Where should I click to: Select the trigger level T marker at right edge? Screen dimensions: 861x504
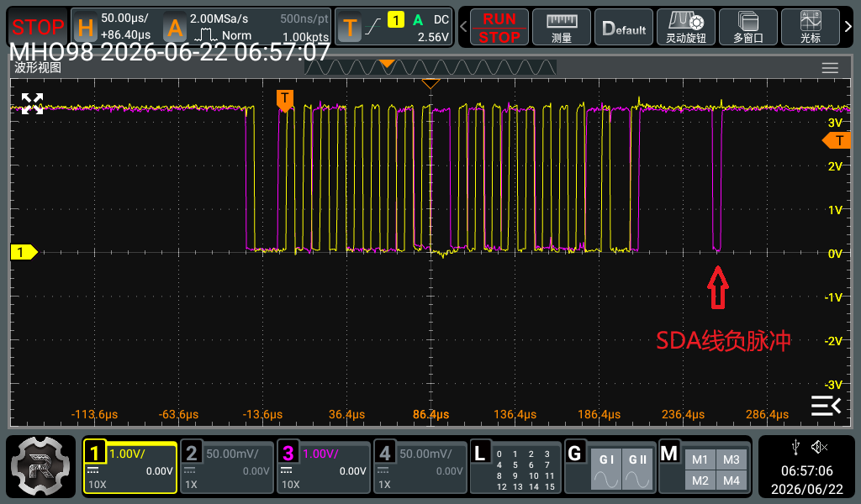[x=837, y=141]
